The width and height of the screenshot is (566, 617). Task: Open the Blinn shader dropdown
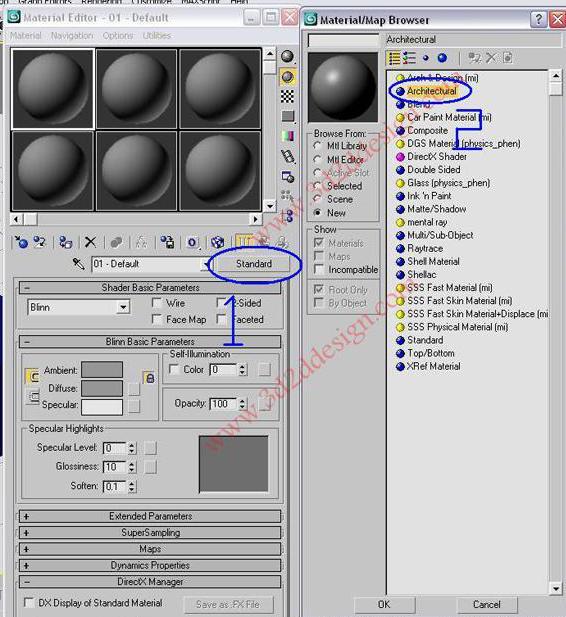[123, 307]
